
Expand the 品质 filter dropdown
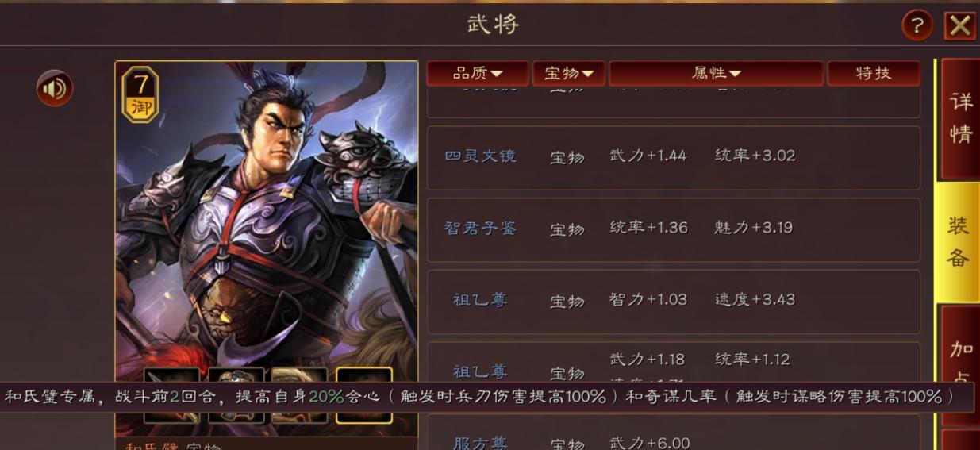coord(478,74)
